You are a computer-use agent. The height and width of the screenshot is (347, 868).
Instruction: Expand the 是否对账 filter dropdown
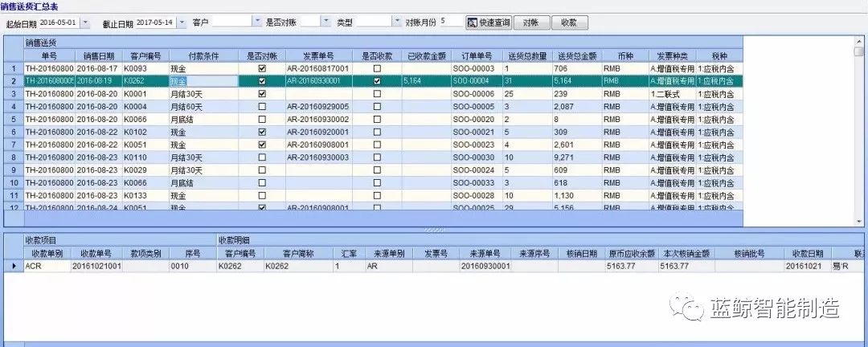[x=326, y=22]
